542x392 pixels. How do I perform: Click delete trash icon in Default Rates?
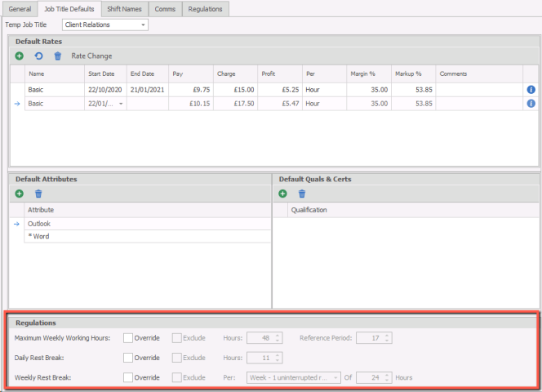57,56
